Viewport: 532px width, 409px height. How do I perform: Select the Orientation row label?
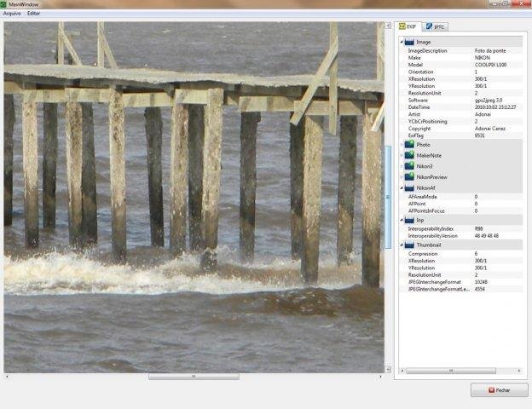[x=420, y=72]
